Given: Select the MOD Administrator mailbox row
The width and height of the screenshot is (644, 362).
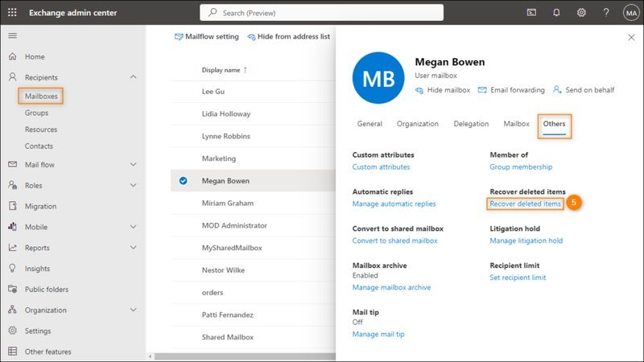Looking at the screenshot, I should 253,225.
